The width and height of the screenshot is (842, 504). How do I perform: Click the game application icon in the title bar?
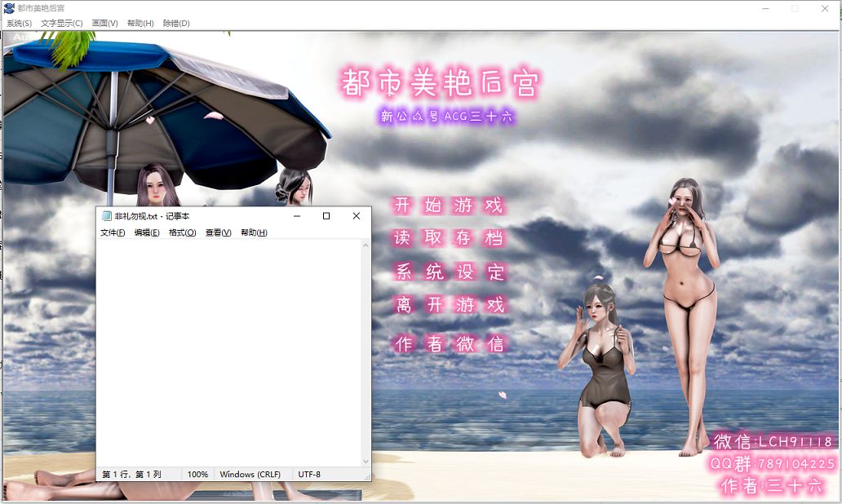[x=9, y=7]
